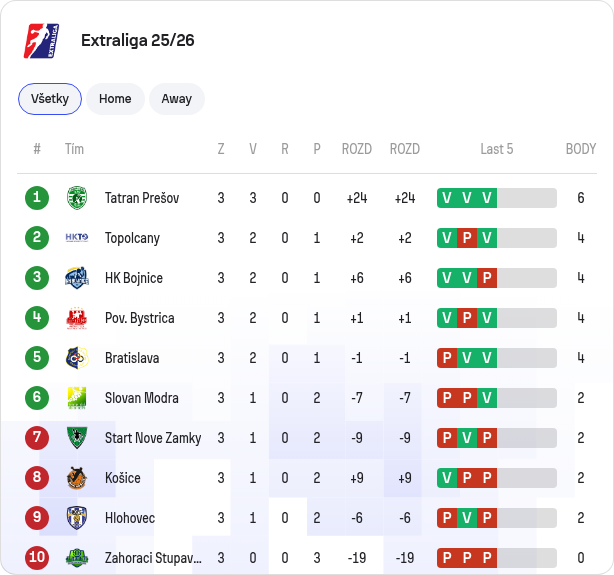Viewport: 614px width, 575px height.
Task: Open Zahoraci Stupava team name link
Action: (153, 558)
